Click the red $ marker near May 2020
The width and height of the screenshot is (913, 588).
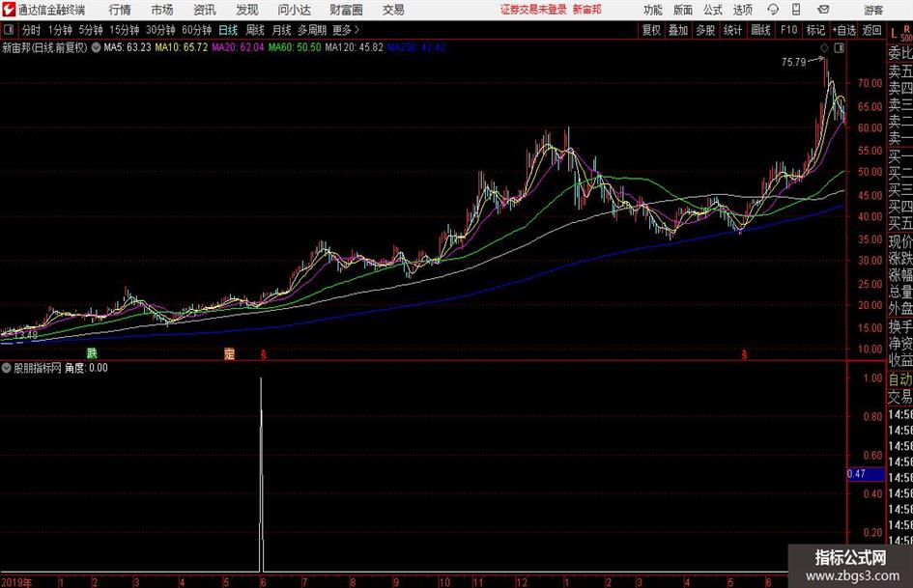[744, 353]
